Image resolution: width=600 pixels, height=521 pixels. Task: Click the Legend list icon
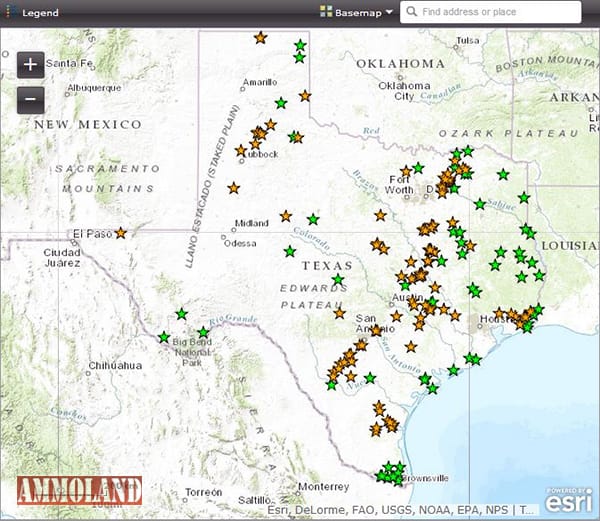click(11, 13)
